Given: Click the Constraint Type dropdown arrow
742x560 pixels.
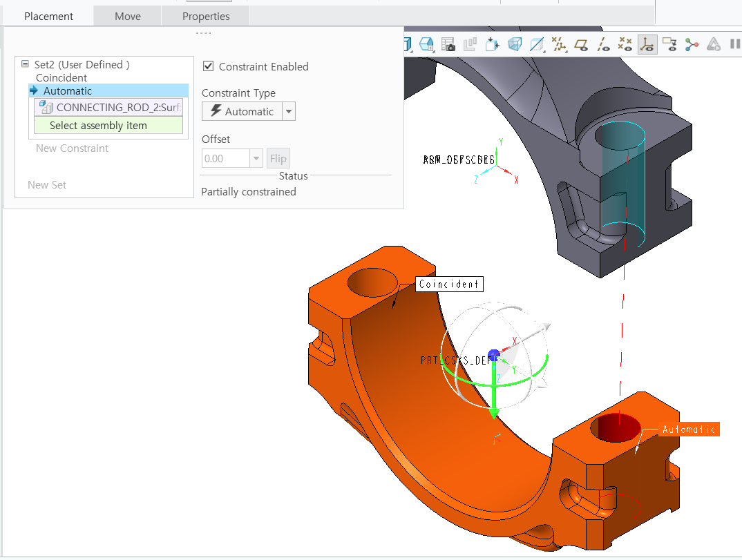Looking at the screenshot, I should (x=289, y=112).
